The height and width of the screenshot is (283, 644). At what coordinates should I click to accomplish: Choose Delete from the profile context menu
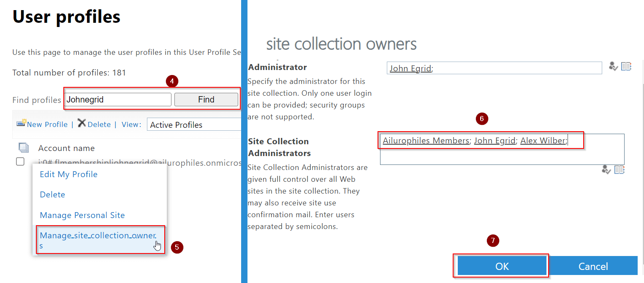(52, 194)
